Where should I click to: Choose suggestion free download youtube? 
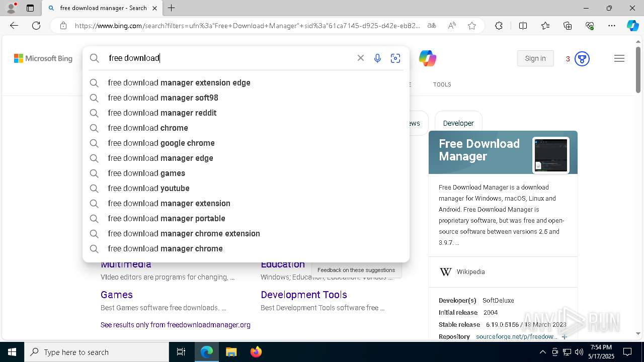point(246,188)
